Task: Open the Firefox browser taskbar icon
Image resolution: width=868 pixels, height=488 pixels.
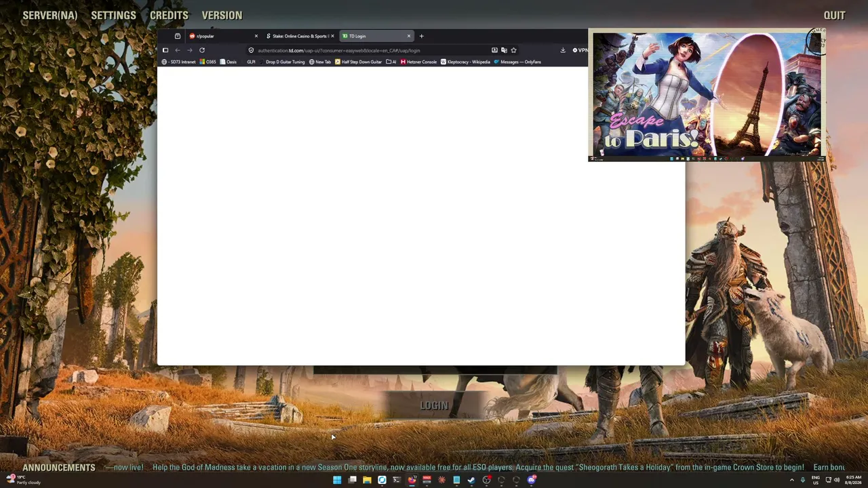Action: coord(412,480)
